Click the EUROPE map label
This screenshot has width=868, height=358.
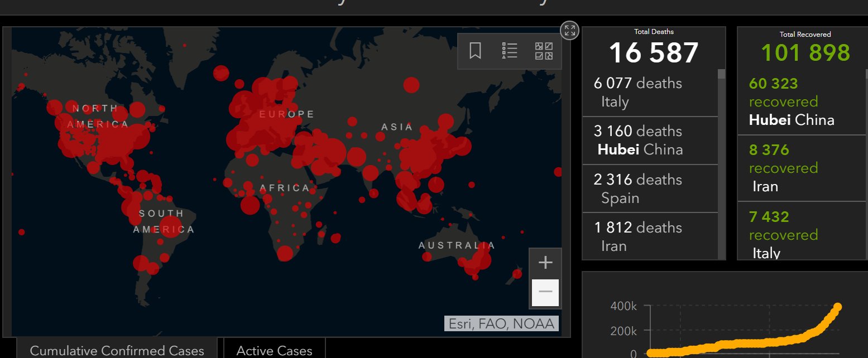(287, 114)
